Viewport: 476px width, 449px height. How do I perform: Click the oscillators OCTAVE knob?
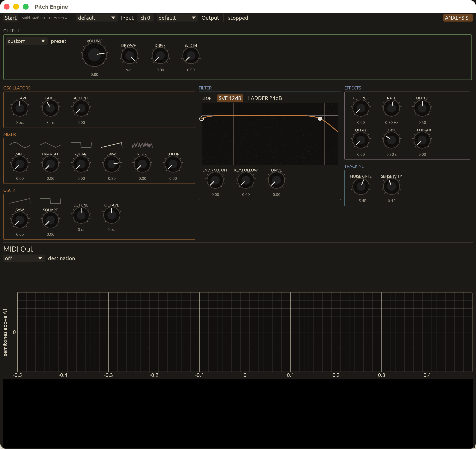(x=20, y=108)
